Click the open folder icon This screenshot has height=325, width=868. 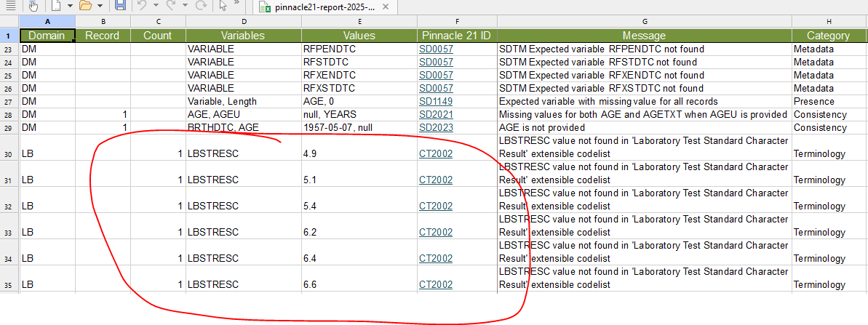[85, 6]
